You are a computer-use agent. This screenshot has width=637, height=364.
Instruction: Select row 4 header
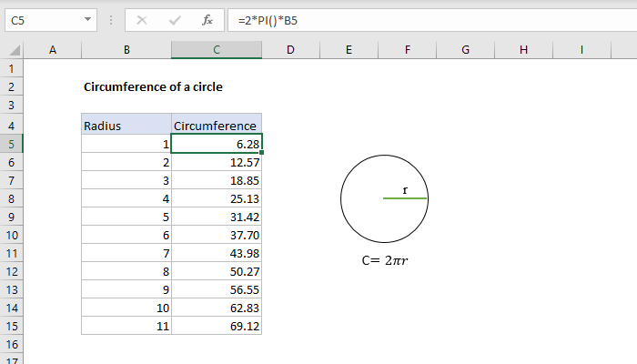pyautogui.click(x=11, y=126)
